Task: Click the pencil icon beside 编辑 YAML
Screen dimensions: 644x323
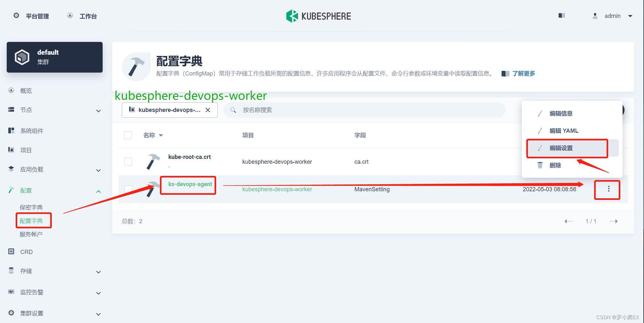Action: point(540,130)
